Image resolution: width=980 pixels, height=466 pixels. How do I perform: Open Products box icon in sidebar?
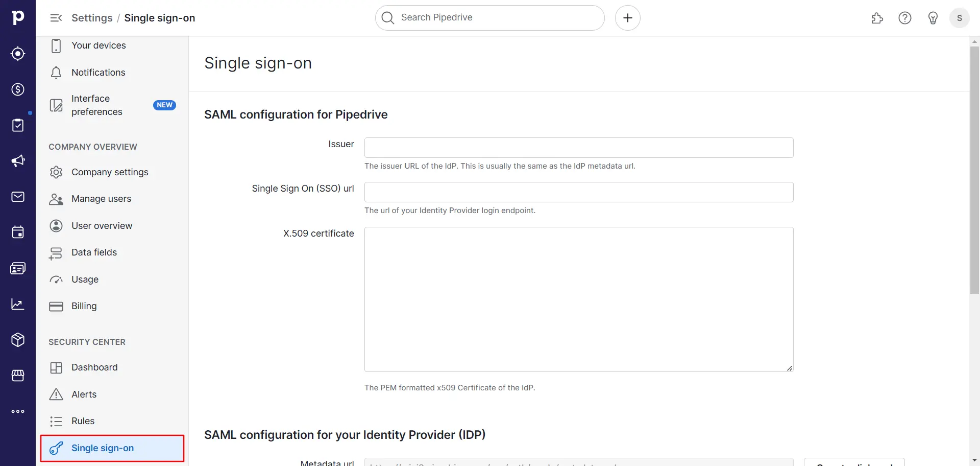pyautogui.click(x=18, y=340)
